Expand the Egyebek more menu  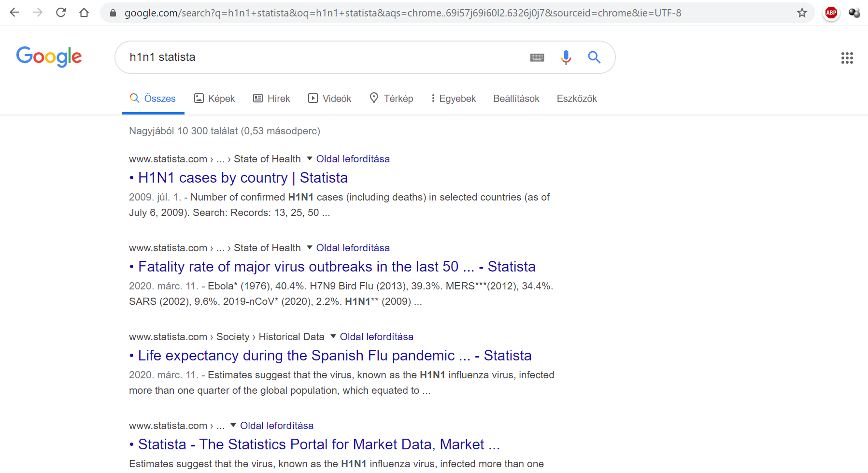pyautogui.click(x=454, y=99)
